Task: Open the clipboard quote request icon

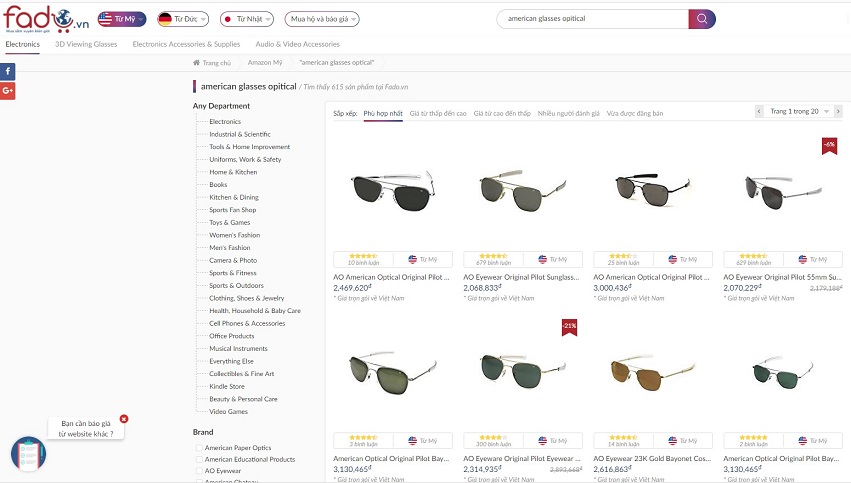Action: point(28,454)
